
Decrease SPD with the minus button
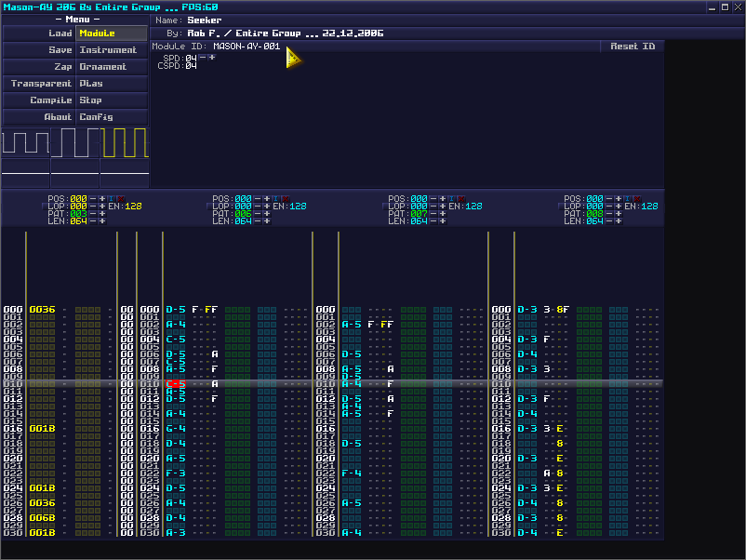click(x=203, y=57)
